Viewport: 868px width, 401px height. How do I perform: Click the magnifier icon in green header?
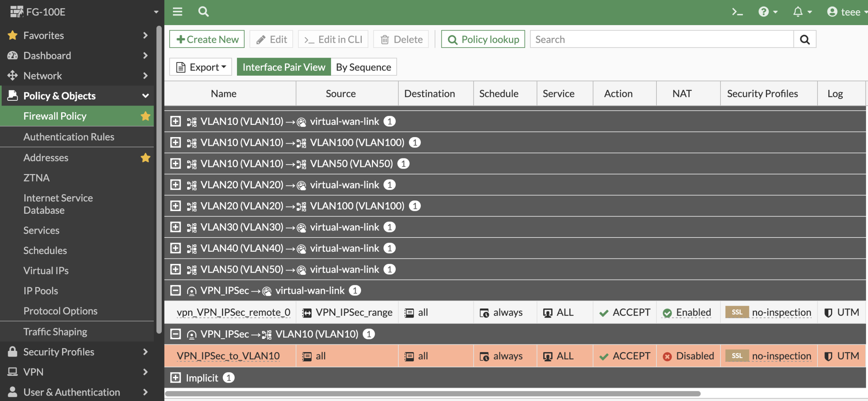tap(203, 12)
